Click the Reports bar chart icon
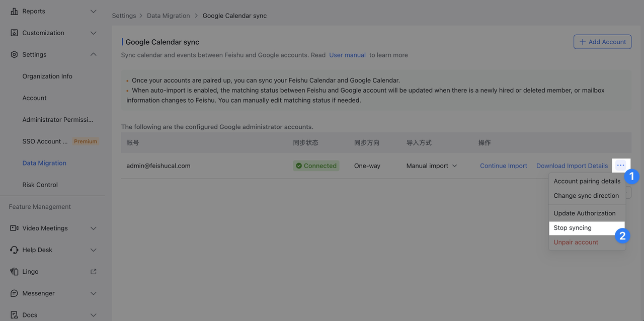Viewport: 644px width, 321px height. pyautogui.click(x=14, y=11)
